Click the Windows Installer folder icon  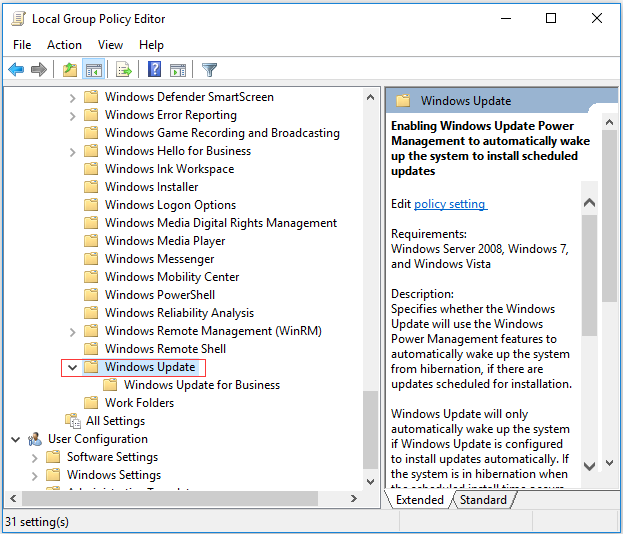click(x=91, y=187)
